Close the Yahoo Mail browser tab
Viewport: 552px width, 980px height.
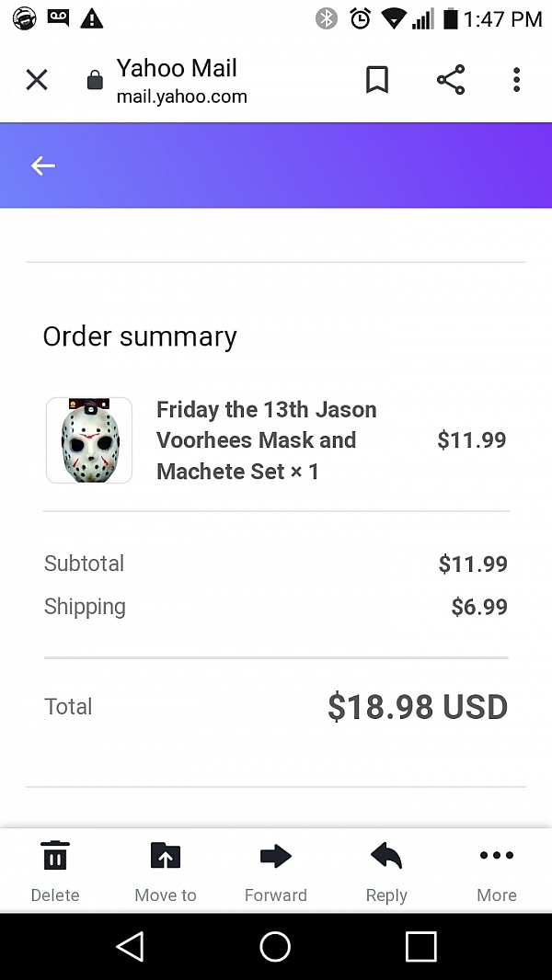point(37,80)
